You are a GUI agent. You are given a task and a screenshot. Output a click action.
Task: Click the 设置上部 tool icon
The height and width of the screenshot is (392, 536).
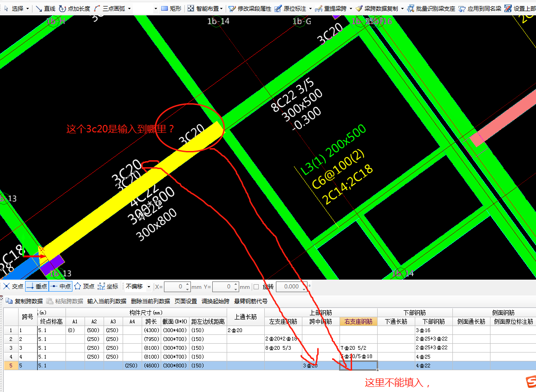[x=508, y=8]
